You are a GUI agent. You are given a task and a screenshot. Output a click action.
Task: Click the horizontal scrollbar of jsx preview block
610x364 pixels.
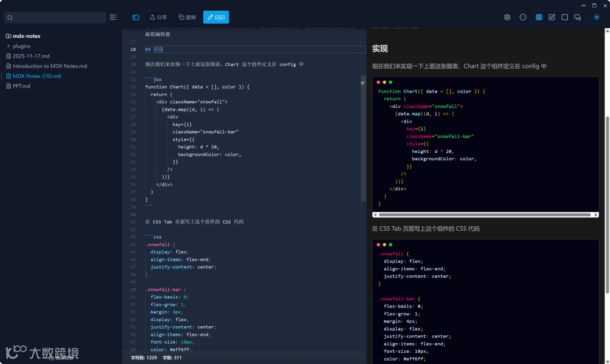(485, 214)
